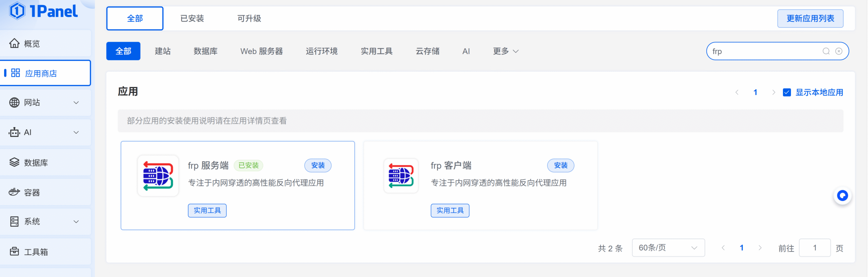Click the 数据库 layers icon

pos(14,162)
